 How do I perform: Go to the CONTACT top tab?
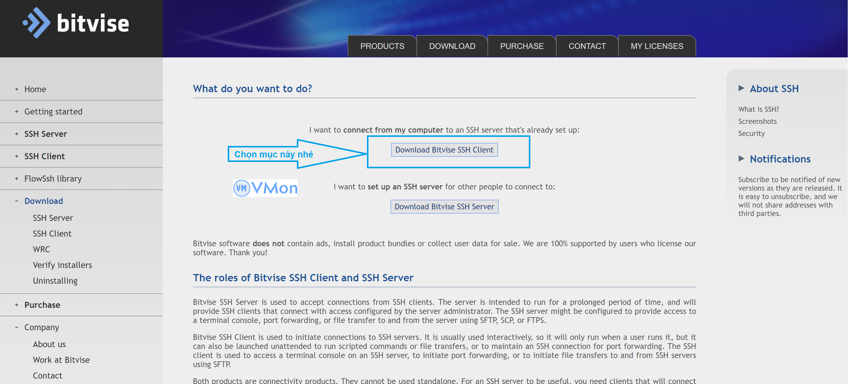tap(587, 46)
